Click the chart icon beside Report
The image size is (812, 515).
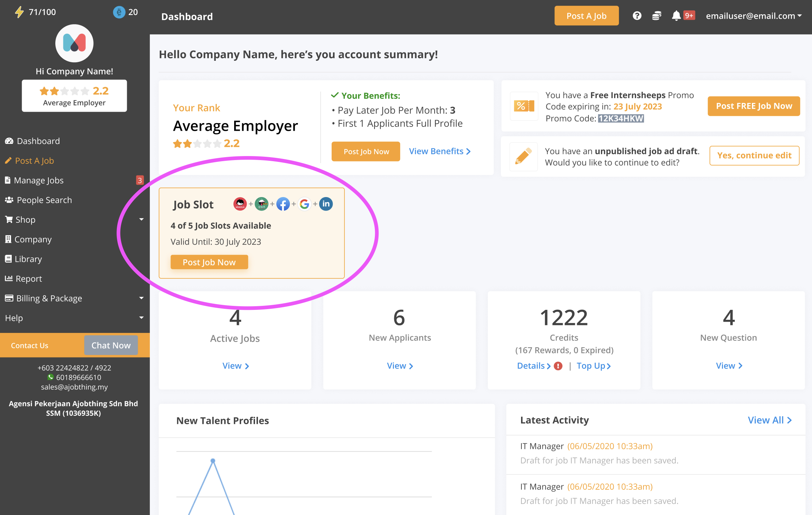tap(9, 278)
